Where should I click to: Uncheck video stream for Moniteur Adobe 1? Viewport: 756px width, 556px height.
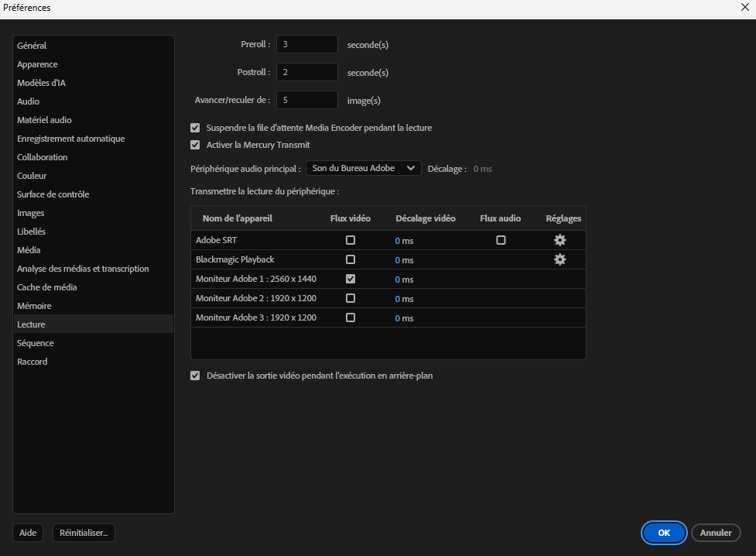(x=351, y=279)
